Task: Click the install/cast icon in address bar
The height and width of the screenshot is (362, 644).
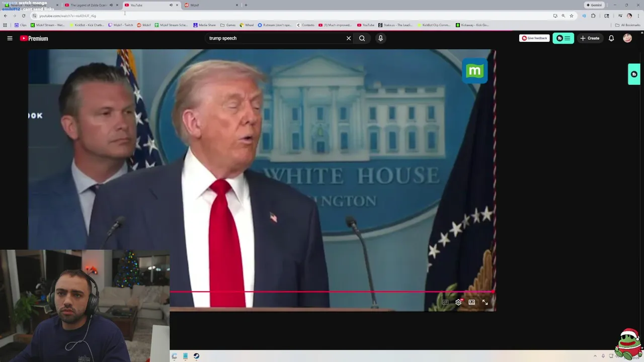Action: [555, 16]
